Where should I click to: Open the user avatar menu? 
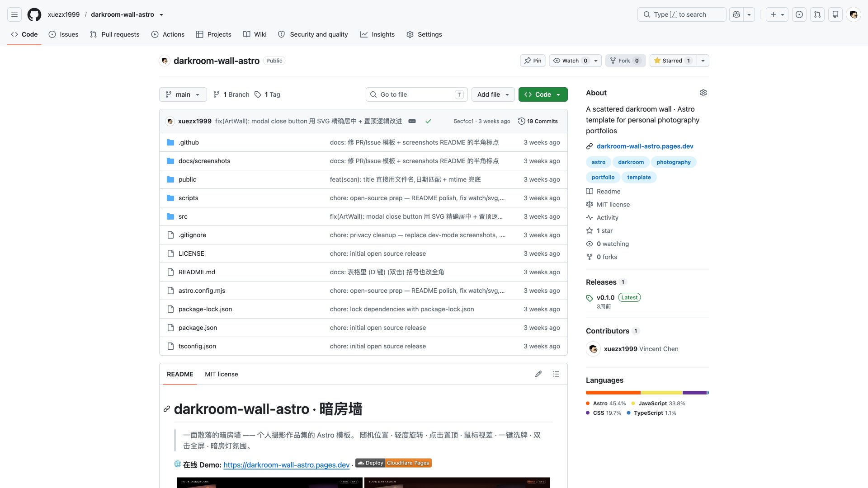[x=854, y=14]
